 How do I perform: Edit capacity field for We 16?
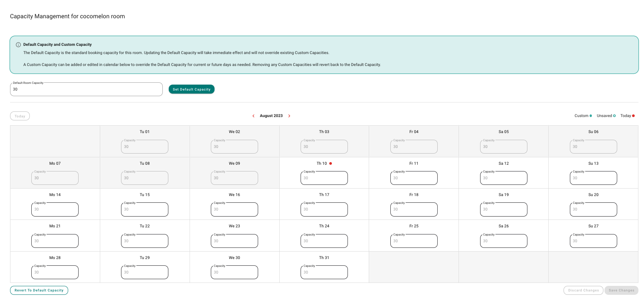click(234, 209)
